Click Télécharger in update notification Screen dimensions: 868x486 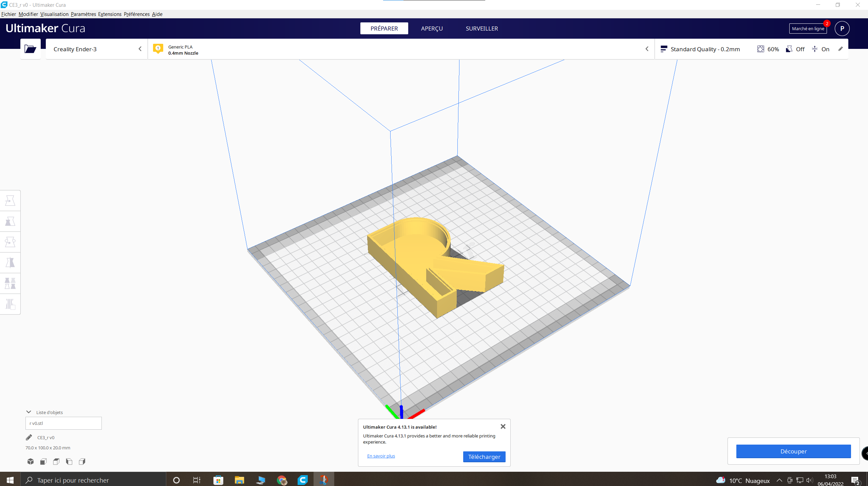coord(484,457)
